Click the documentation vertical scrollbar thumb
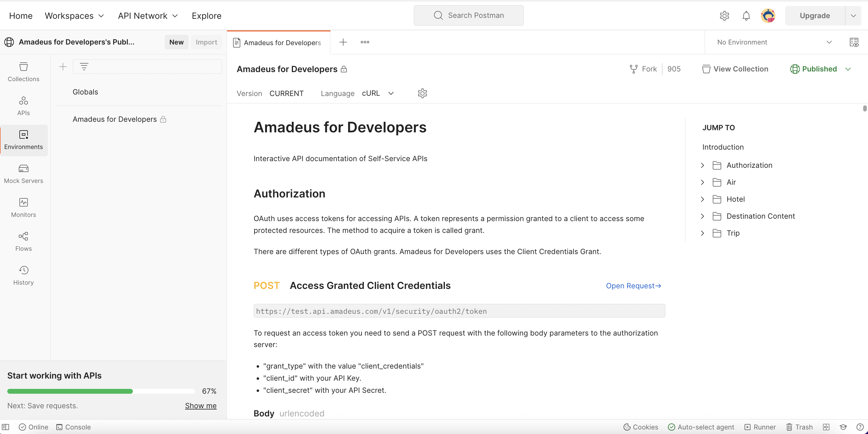The image size is (868, 434). (865, 109)
